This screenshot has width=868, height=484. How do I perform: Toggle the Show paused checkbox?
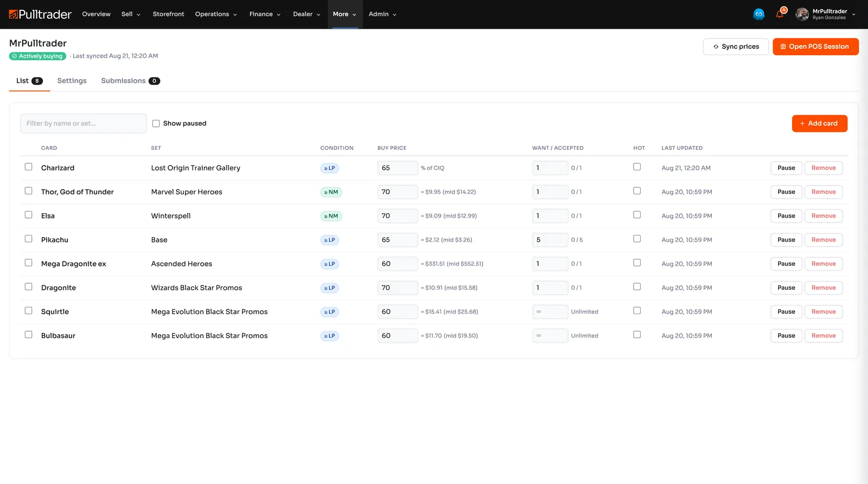[156, 124]
